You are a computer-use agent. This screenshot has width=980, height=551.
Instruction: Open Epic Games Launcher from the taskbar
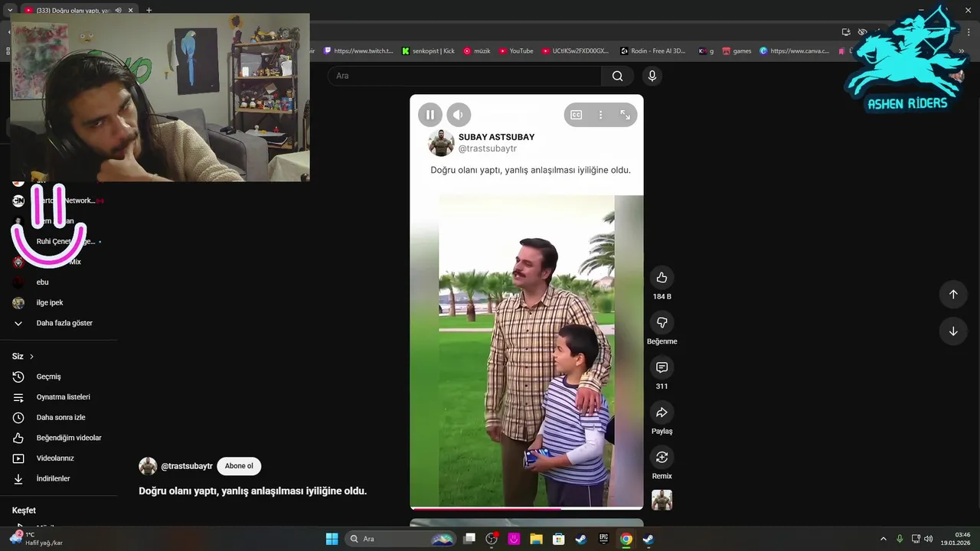click(x=603, y=539)
